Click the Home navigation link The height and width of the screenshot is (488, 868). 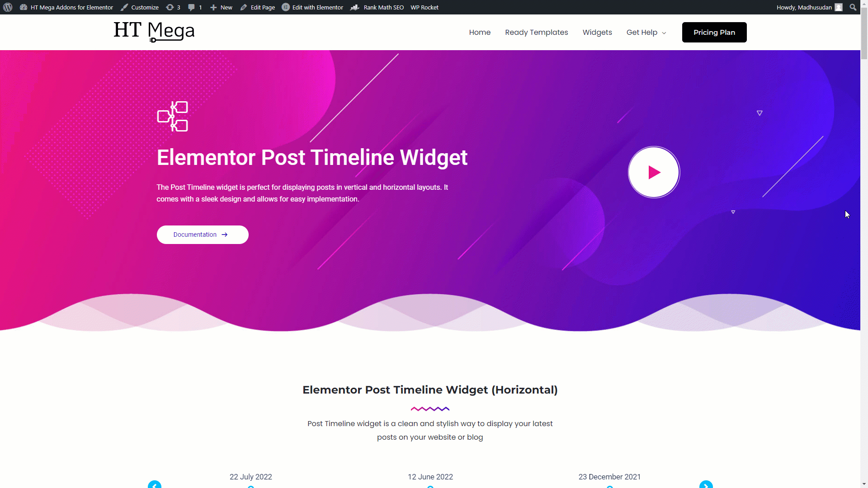pyautogui.click(x=480, y=32)
